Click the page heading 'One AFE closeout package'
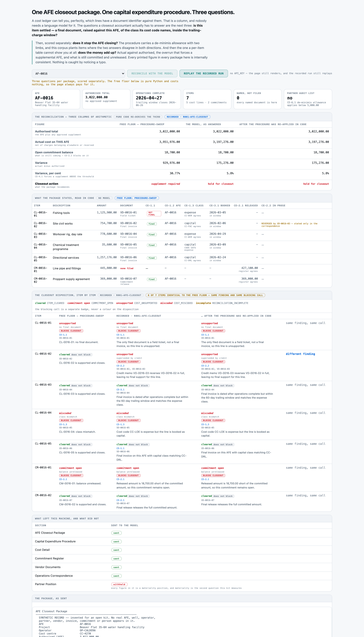 coord(133,12)
